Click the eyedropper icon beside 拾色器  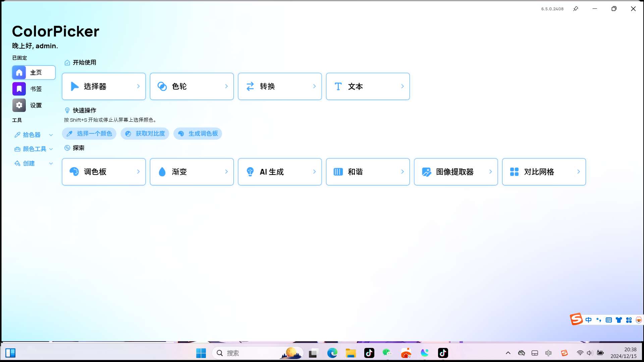[17, 135]
